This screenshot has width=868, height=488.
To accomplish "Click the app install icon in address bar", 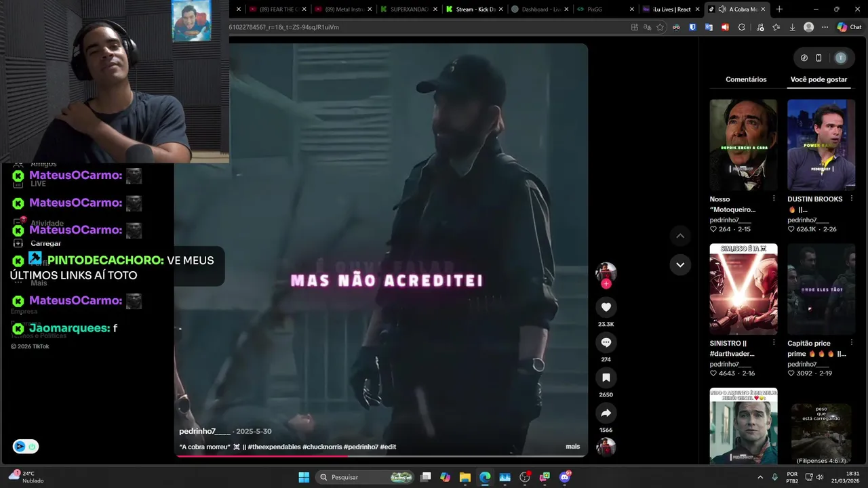I will coord(634,27).
